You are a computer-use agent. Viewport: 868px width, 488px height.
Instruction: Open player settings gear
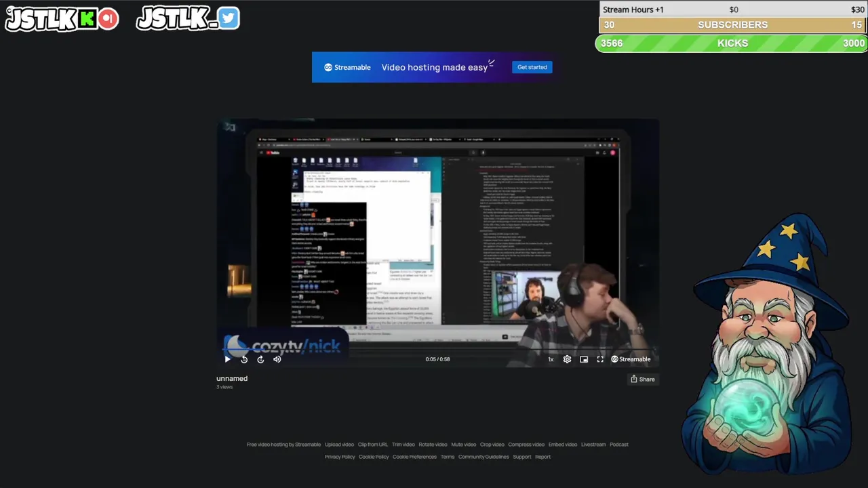click(x=567, y=359)
